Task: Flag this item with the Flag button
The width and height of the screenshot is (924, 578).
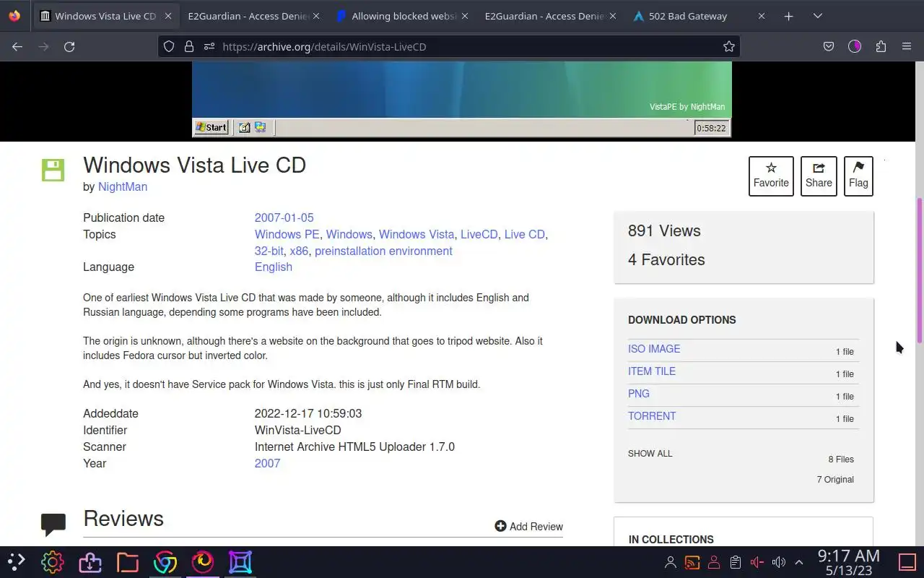Action: (x=858, y=176)
